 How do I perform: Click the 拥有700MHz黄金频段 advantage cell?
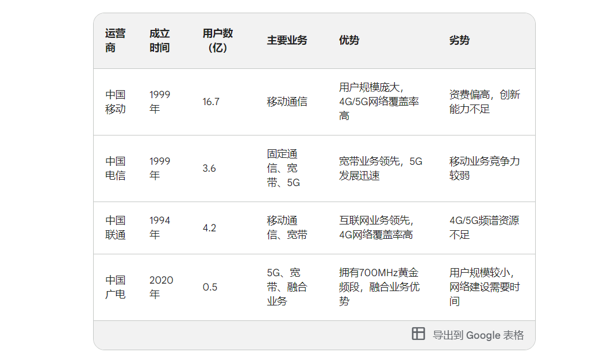[379, 287]
